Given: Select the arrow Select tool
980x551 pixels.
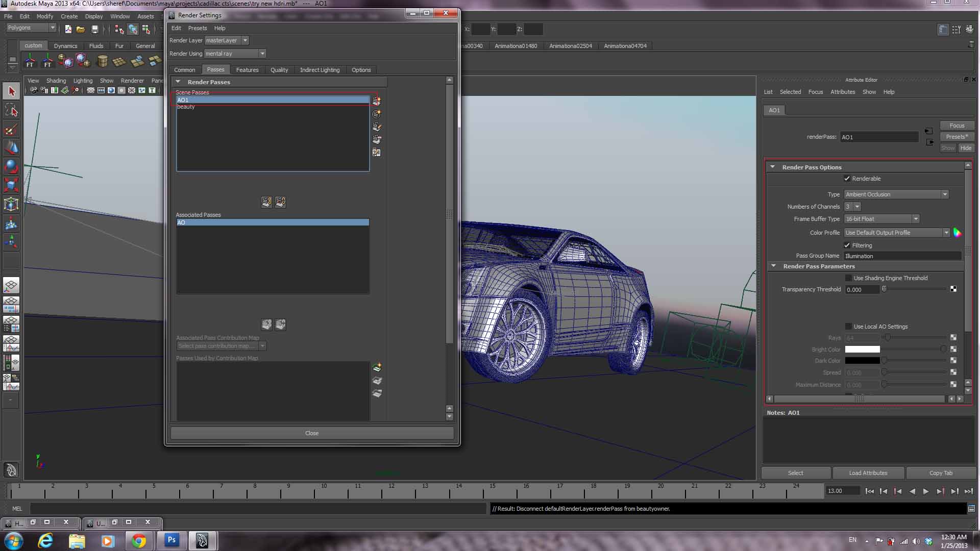Looking at the screenshot, I should coord(11,91).
